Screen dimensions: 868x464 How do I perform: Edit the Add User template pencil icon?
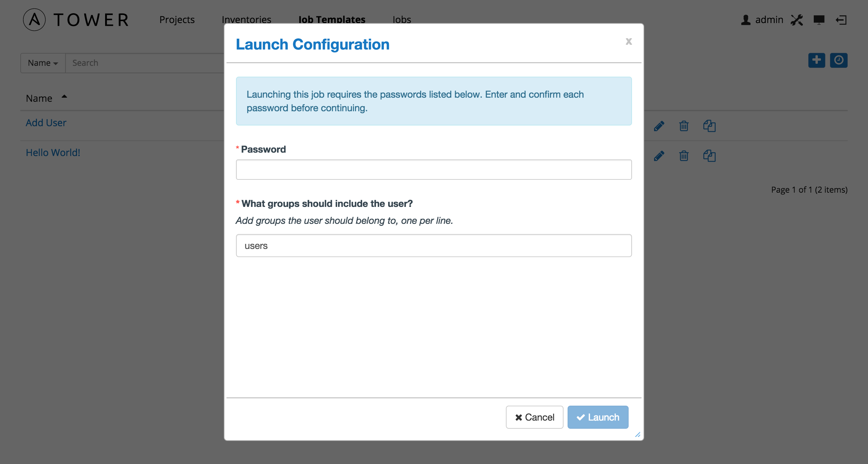pyautogui.click(x=659, y=126)
